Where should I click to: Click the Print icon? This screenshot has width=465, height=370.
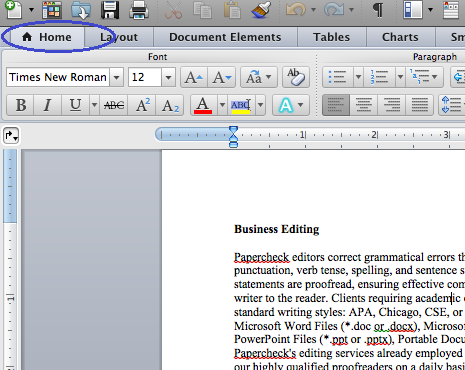click(139, 9)
